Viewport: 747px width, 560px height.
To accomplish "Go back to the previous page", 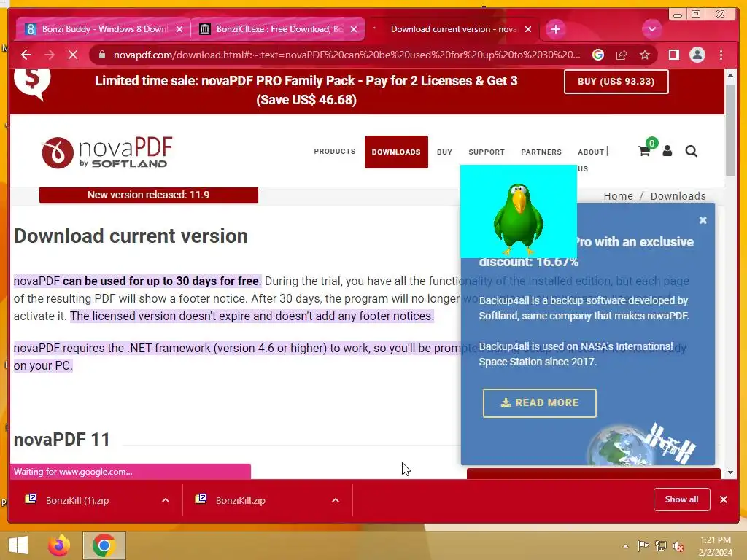I will [26, 55].
